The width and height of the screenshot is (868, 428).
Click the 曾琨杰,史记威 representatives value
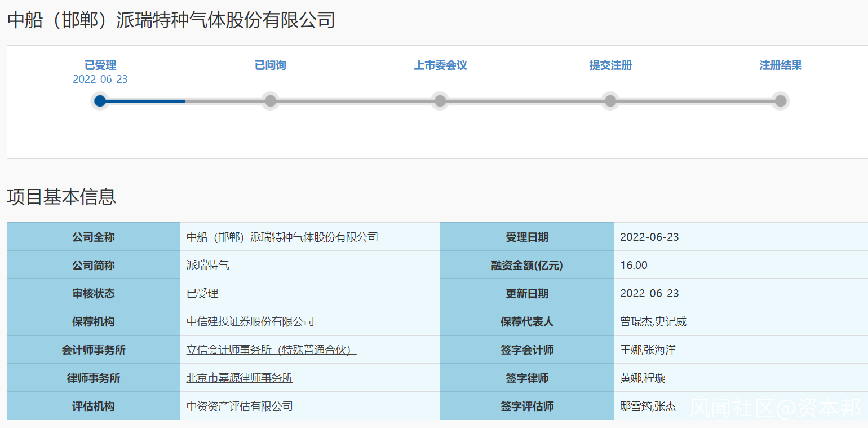coord(653,322)
